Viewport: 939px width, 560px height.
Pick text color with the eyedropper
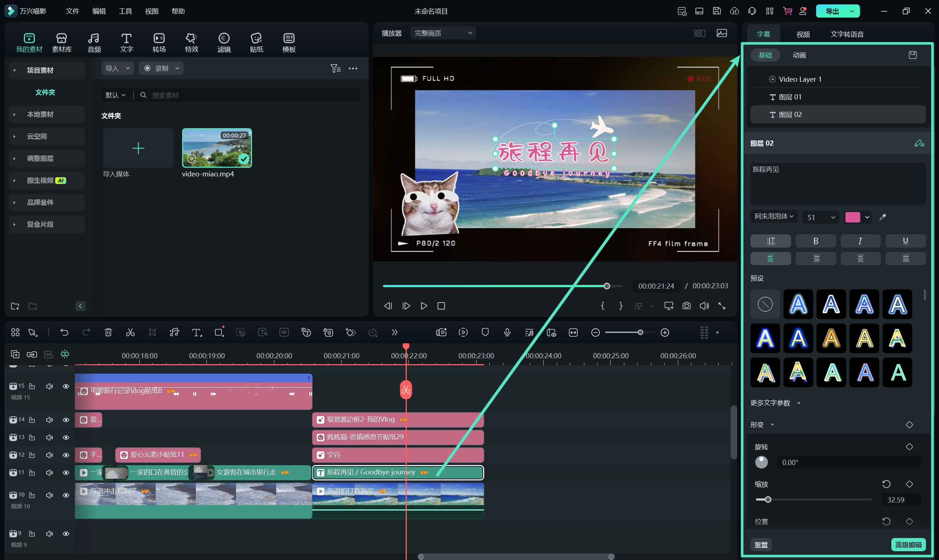883,217
